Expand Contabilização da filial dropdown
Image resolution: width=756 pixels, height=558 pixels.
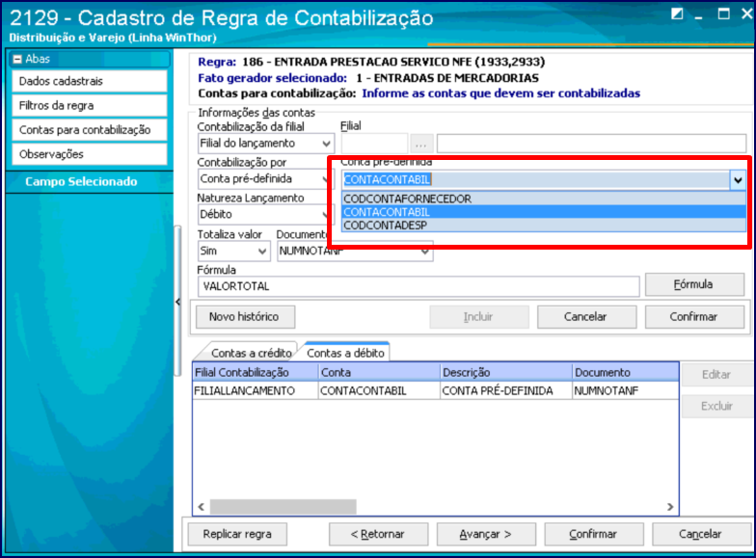326,144
